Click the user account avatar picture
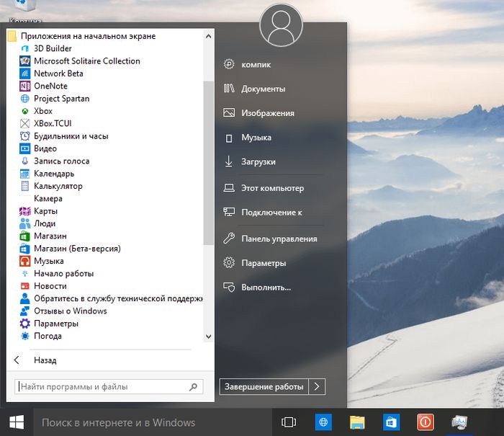This screenshot has width=504, height=436. [281, 25]
